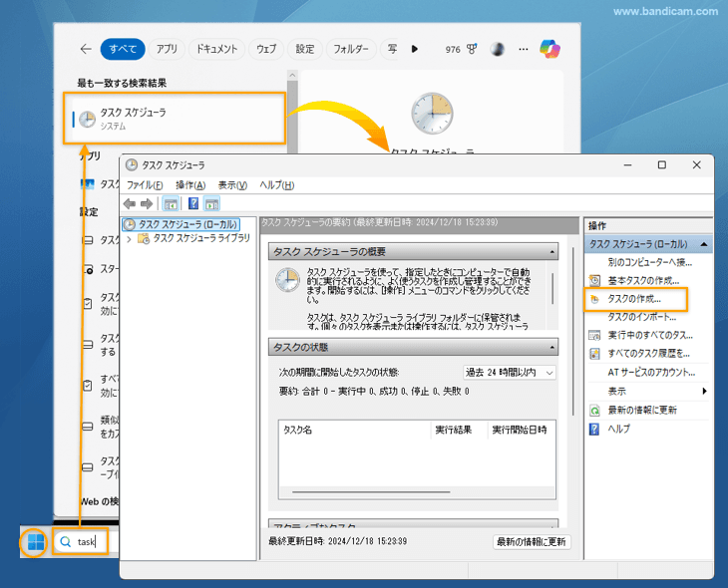
Task: Collapse the タスク スケジューラ (ローカル) actions header arrow
Action: [x=704, y=244]
